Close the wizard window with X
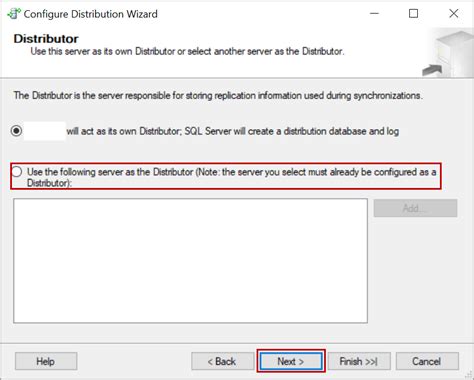Screen dimensions: 474x380 pyautogui.click(x=454, y=14)
